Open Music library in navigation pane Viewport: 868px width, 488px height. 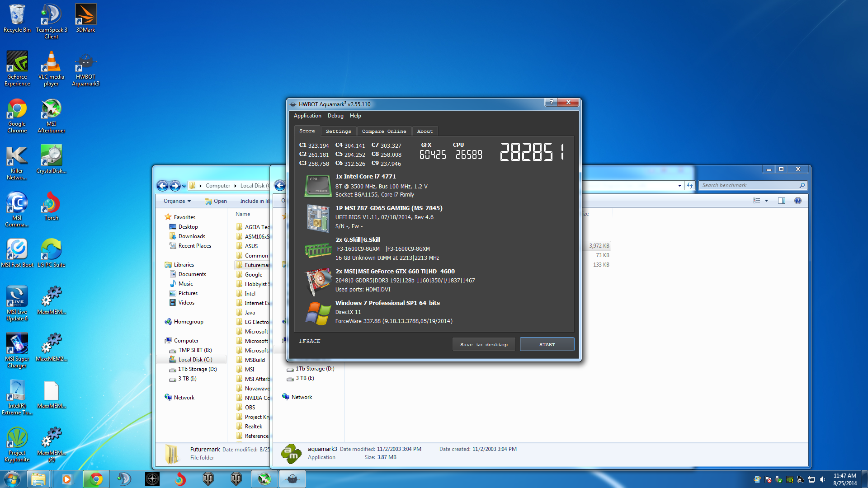(x=185, y=284)
